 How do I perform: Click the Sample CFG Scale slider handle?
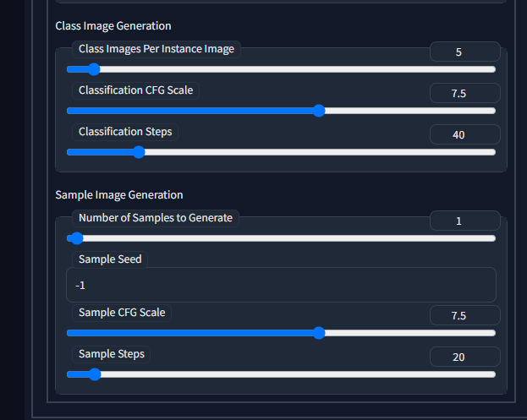[319, 333]
